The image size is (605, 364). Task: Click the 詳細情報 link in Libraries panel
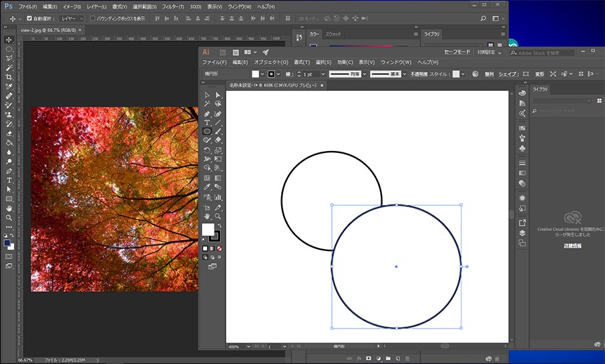pyautogui.click(x=572, y=246)
